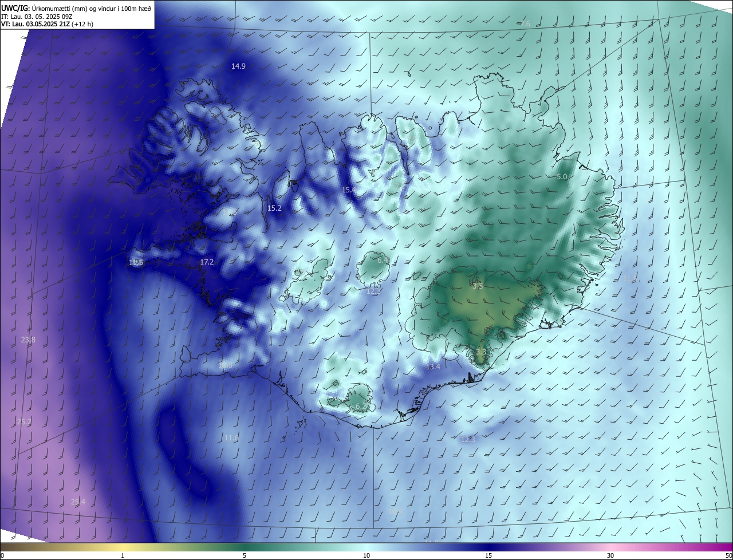Click the color scale tick labeled 0
The height and width of the screenshot is (560, 733).
2,555
